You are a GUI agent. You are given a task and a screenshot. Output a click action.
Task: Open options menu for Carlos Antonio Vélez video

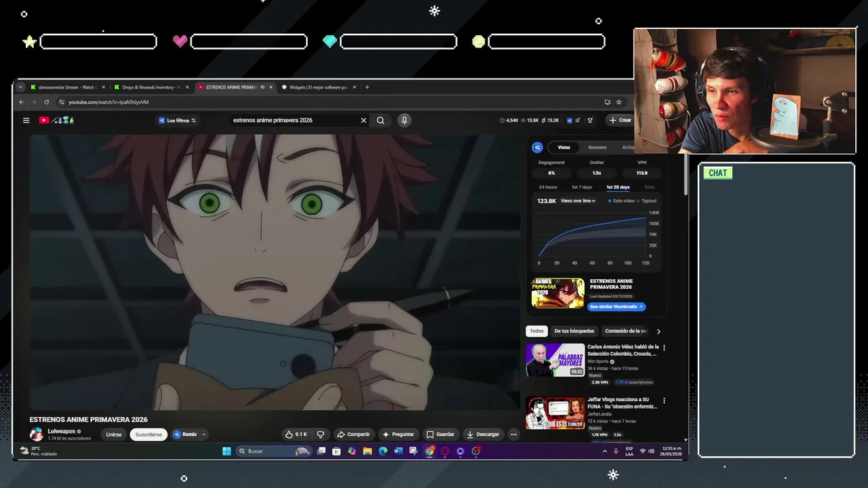click(x=664, y=348)
